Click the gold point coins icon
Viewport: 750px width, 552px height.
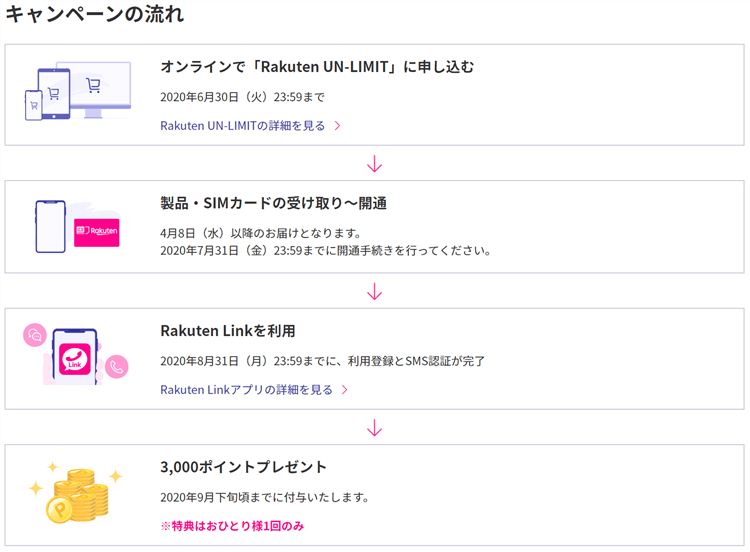tap(76, 495)
